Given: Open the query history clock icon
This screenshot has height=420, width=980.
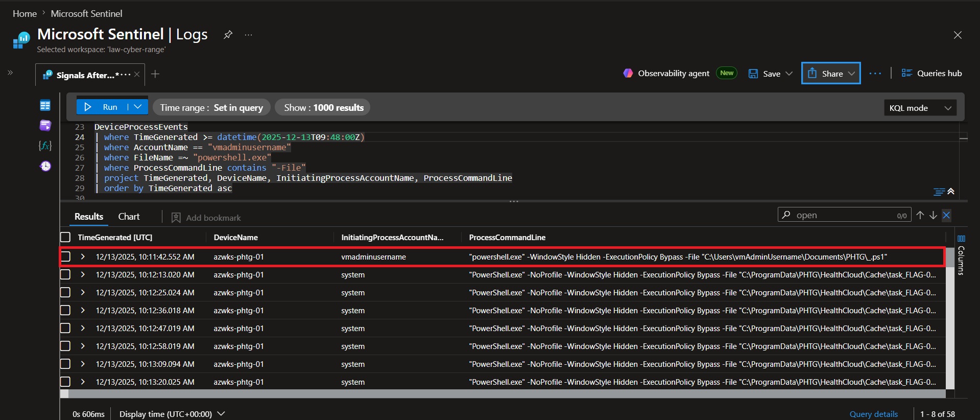Looking at the screenshot, I should pos(45,166).
